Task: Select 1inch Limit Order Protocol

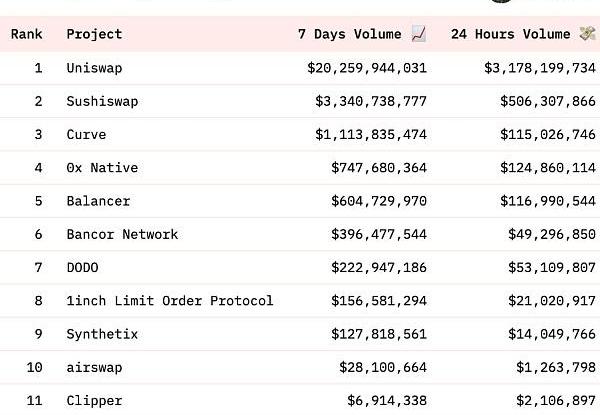Action: [169, 300]
